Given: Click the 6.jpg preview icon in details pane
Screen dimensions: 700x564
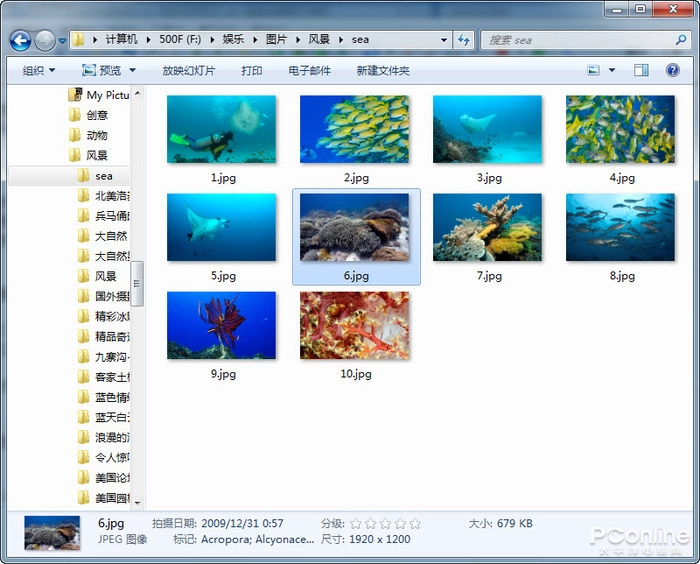Looking at the screenshot, I should pyautogui.click(x=52, y=533).
